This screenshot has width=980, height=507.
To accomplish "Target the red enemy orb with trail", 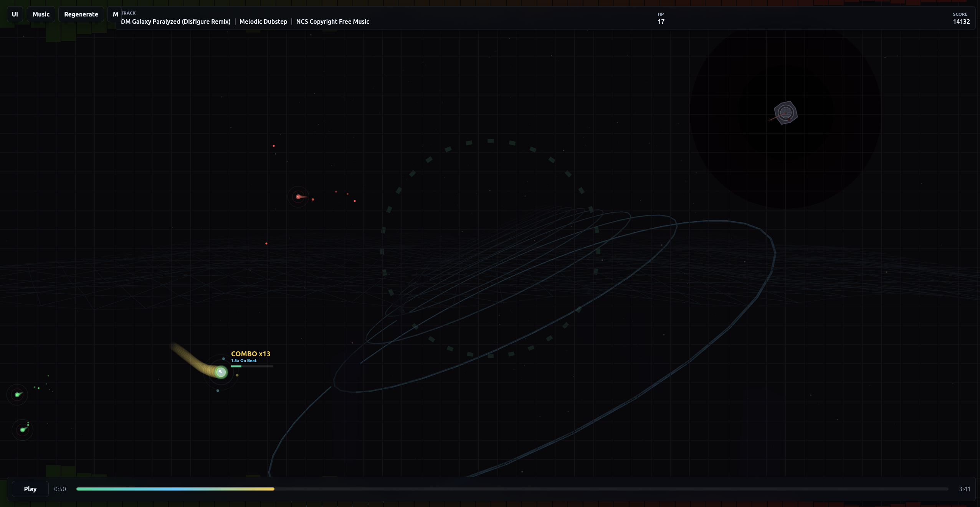I will [299, 197].
